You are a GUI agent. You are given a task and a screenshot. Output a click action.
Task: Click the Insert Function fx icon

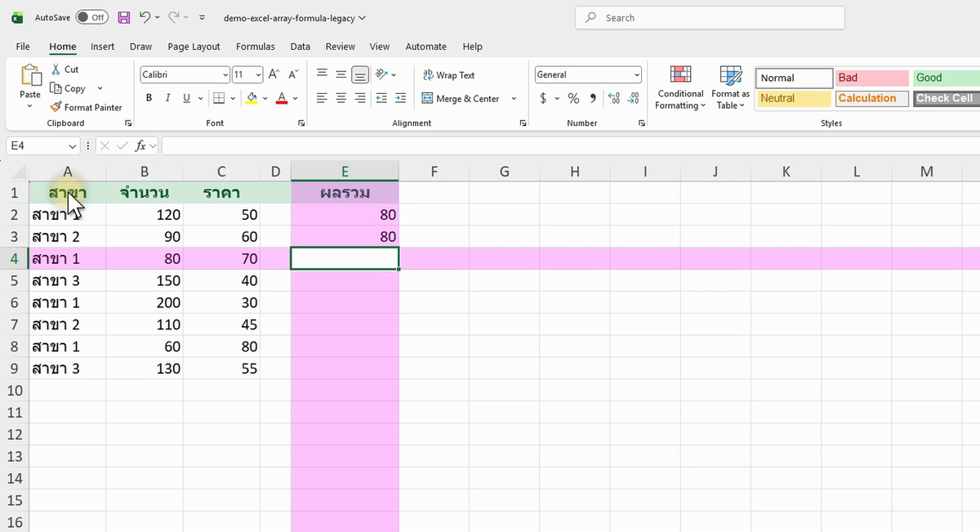click(x=141, y=145)
